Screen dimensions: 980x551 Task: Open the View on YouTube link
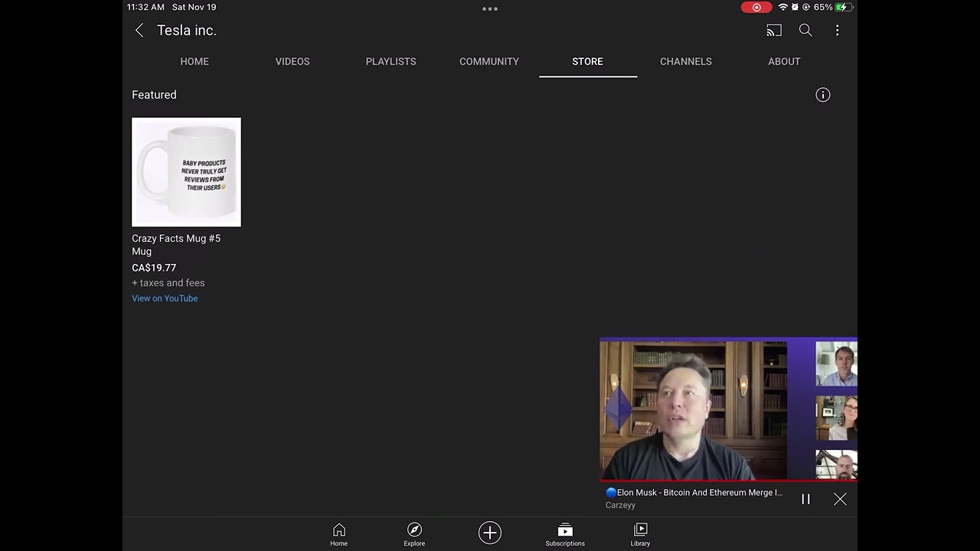coord(165,298)
